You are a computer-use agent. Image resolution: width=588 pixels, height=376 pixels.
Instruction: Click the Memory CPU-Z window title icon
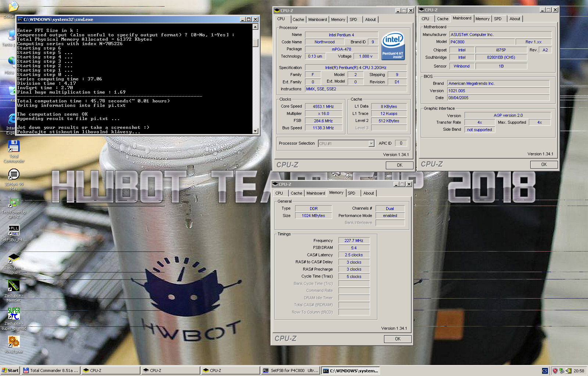275,184
